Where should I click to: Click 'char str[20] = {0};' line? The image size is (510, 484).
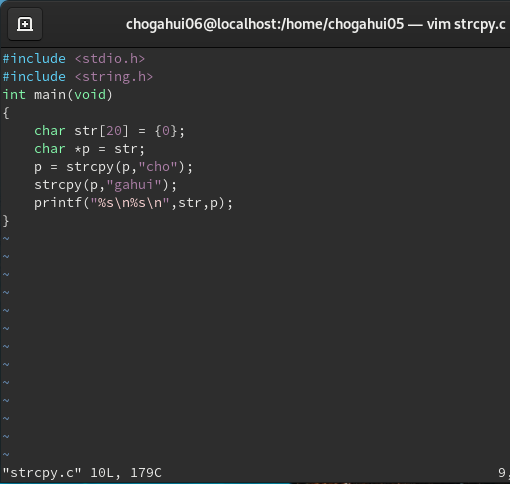click(x=109, y=131)
